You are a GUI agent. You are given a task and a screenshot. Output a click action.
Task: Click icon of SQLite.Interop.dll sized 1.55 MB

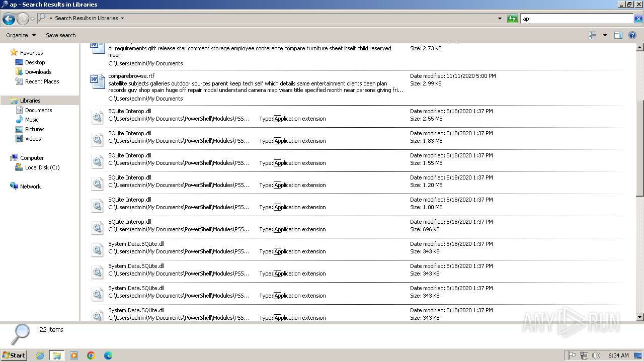tap(97, 162)
